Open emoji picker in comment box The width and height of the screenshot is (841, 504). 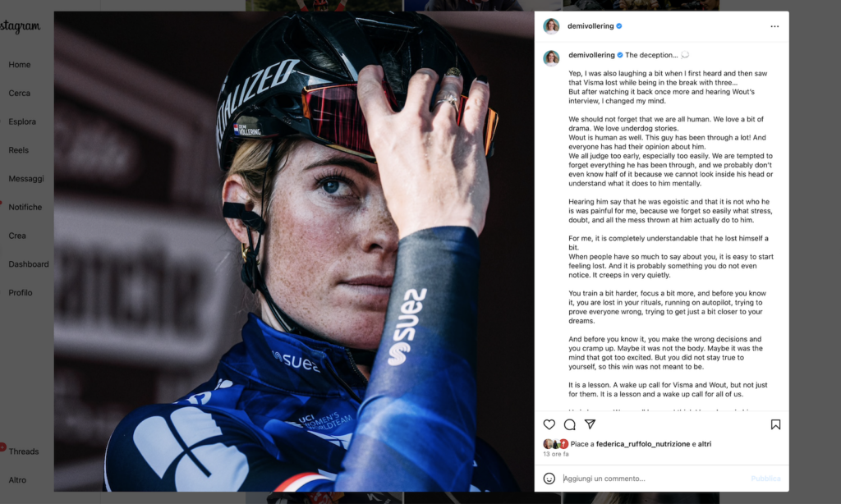tap(549, 479)
